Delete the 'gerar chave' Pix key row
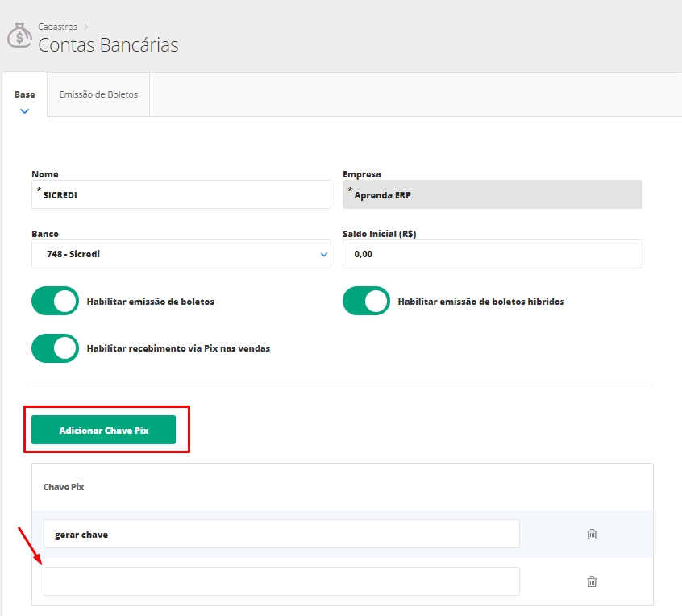This screenshot has height=616, width=682. click(592, 534)
